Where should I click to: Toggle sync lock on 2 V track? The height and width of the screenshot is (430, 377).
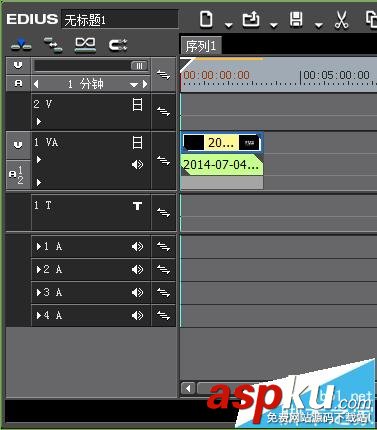click(x=163, y=111)
